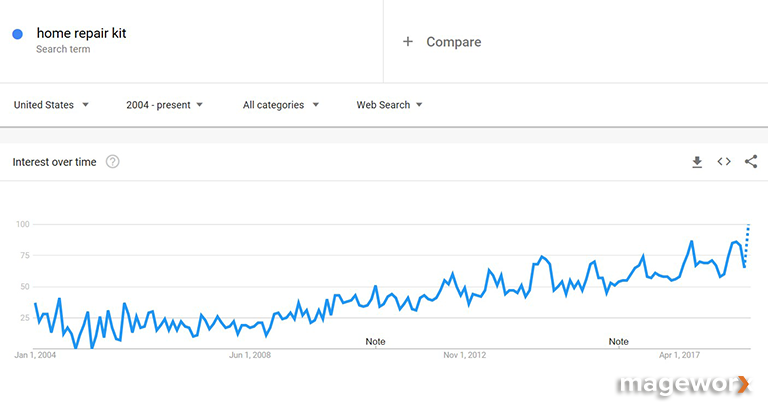
Task: Click the Mageworx watermark logo
Action: 683,384
